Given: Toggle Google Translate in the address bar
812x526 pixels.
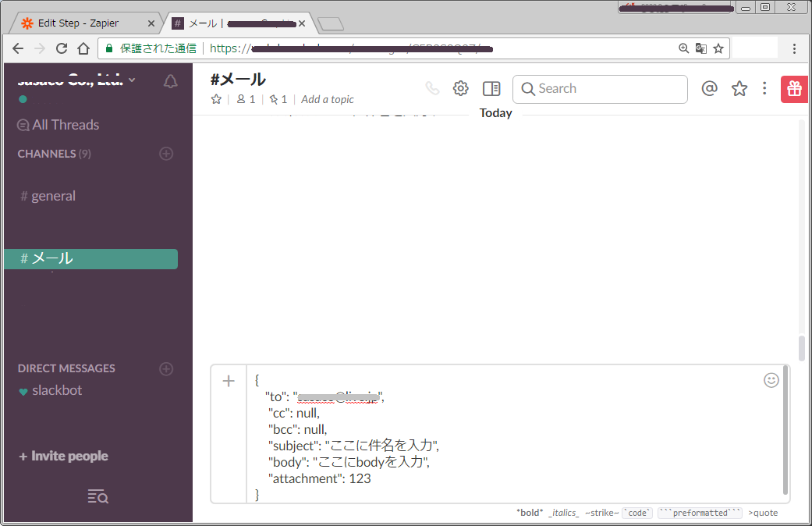Looking at the screenshot, I should [x=700, y=48].
